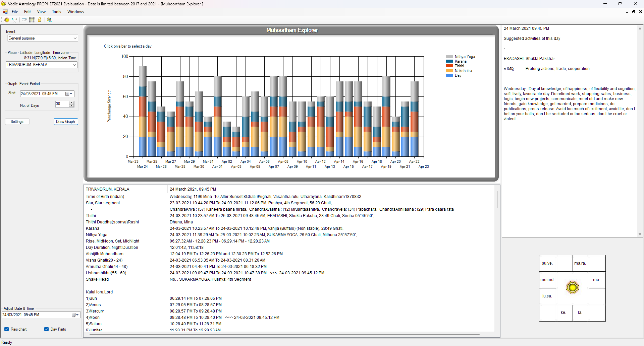Image resolution: width=644 pixels, height=346 pixels.
Task: Click the Thithi legend red swatch
Action: (449, 66)
